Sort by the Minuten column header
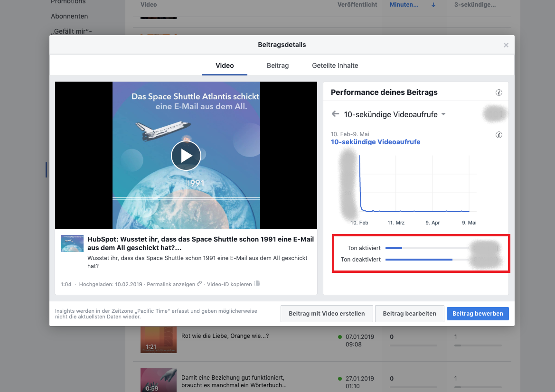 (404, 5)
